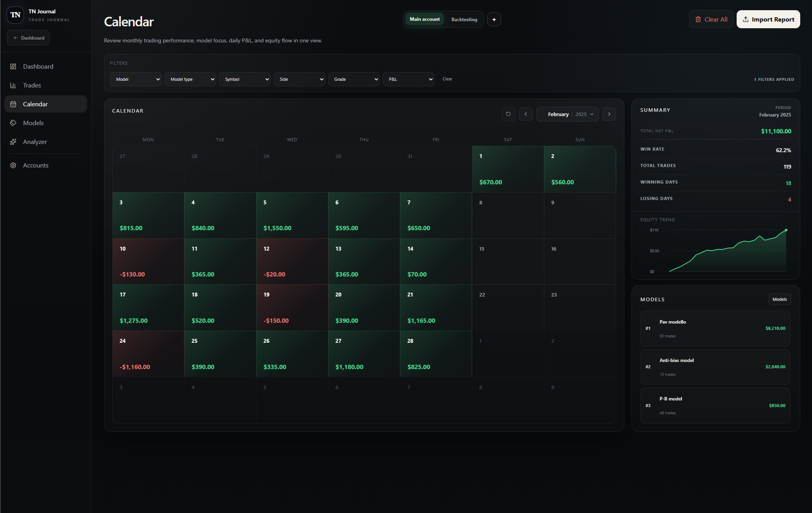Clear the applied filters link
812x513 pixels.
point(447,79)
